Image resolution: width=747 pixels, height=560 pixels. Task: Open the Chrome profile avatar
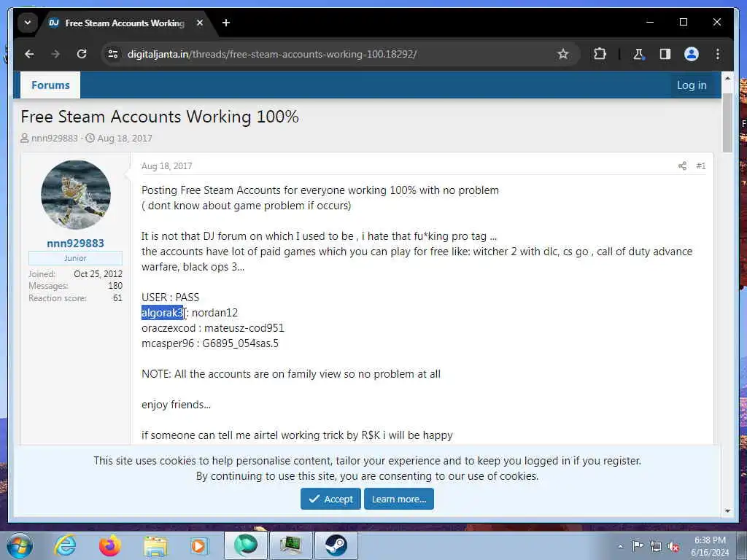[692, 54]
